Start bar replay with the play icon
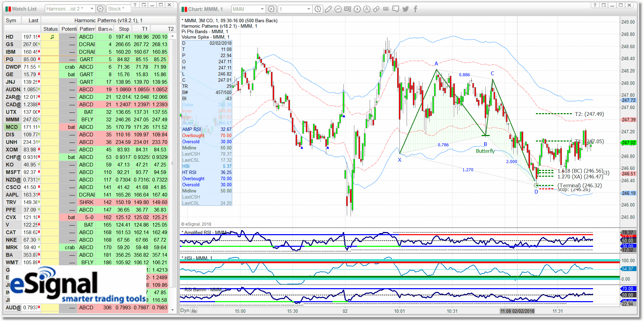 (357, 9)
